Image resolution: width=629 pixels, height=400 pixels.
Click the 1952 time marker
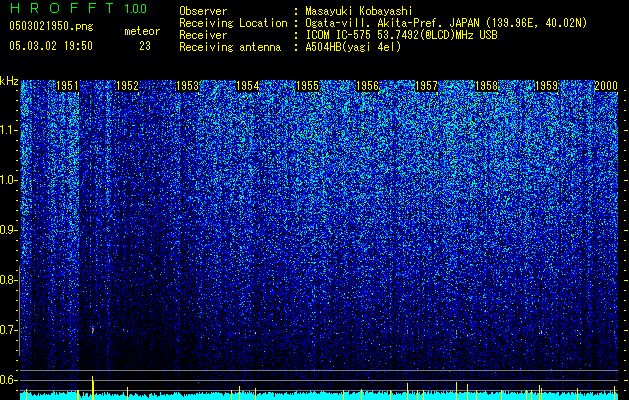(x=127, y=86)
